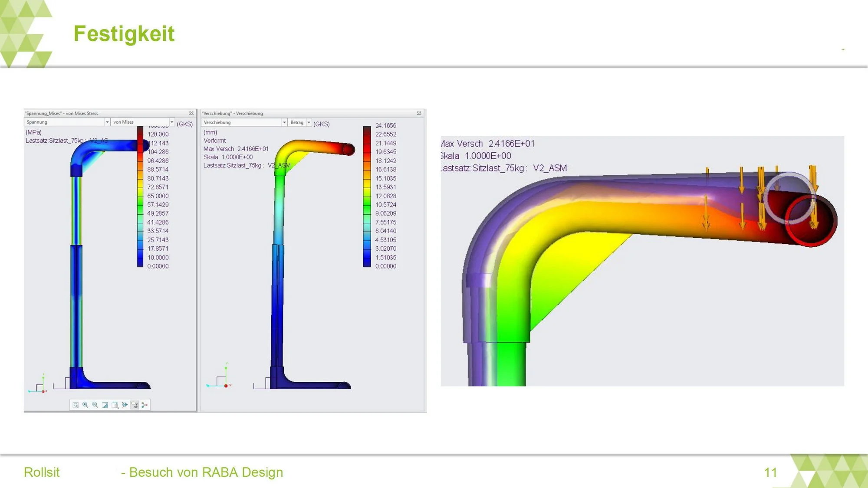Viewport: 868px width, 488px height.
Task: Open the von Mises component dropdown
Action: [172, 122]
